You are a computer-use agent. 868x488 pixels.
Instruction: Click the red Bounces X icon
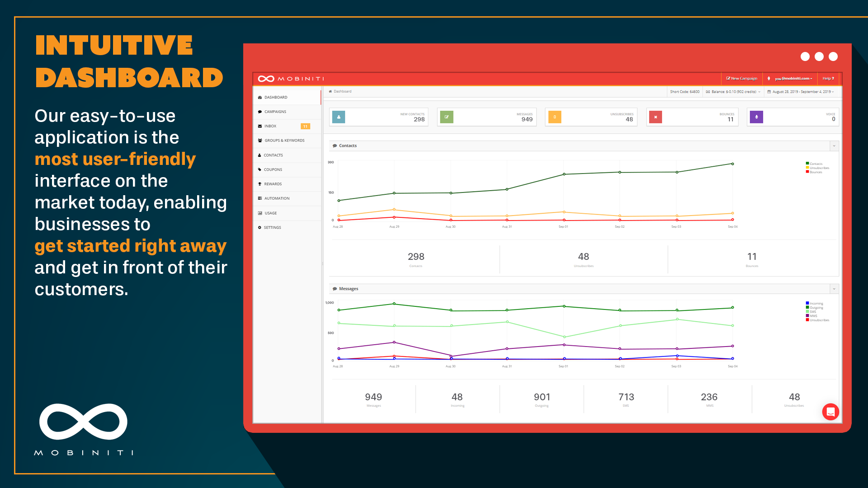[x=655, y=117]
